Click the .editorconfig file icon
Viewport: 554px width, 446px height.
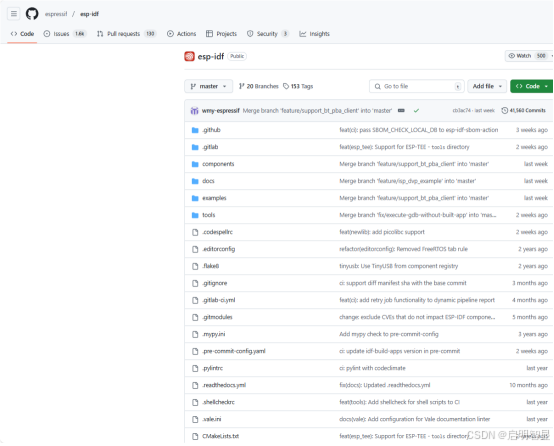195,249
